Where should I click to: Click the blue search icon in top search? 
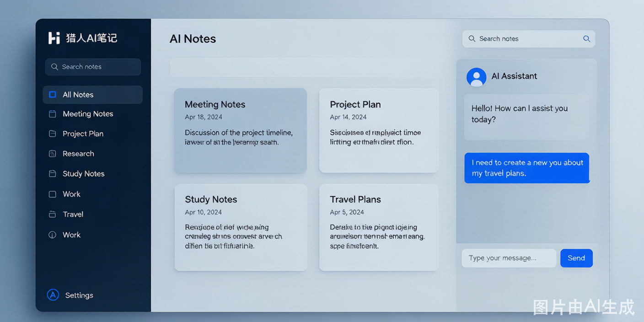click(586, 39)
